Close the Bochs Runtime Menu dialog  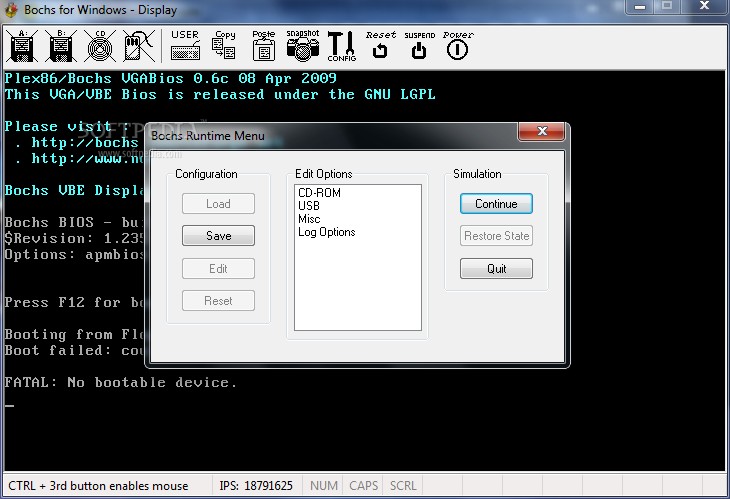[542, 131]
